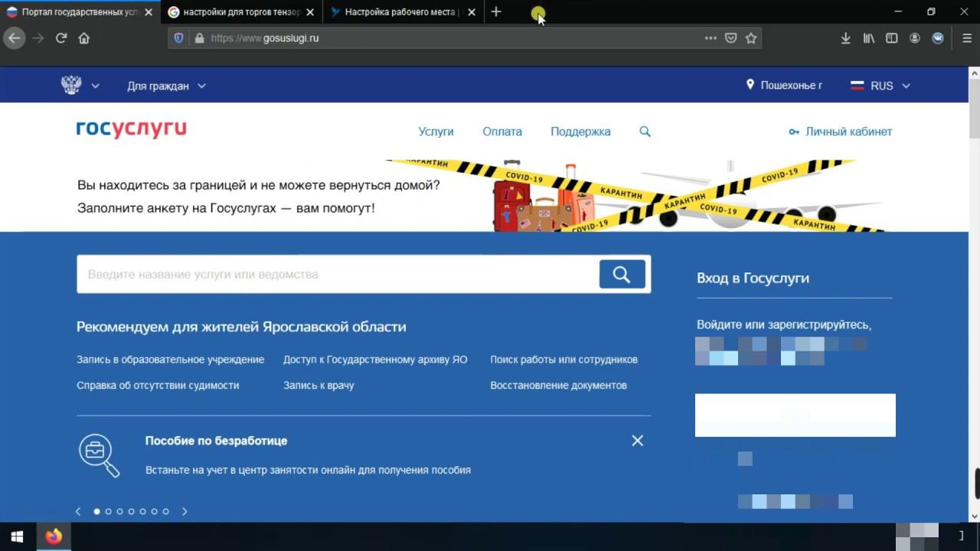Close the настройки для торгов тензор tab
This screenshot has height=551, width=980.
(x=311, y=12)
